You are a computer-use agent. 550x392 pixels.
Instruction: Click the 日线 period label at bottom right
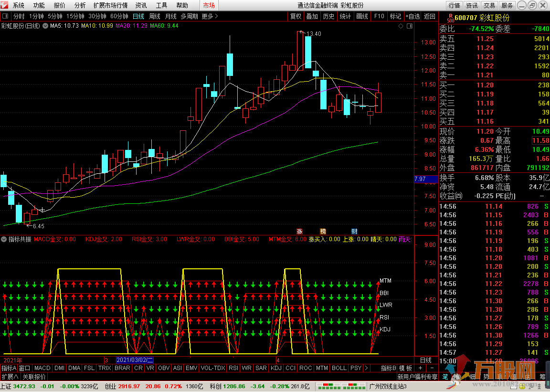[x=426, y=360]
